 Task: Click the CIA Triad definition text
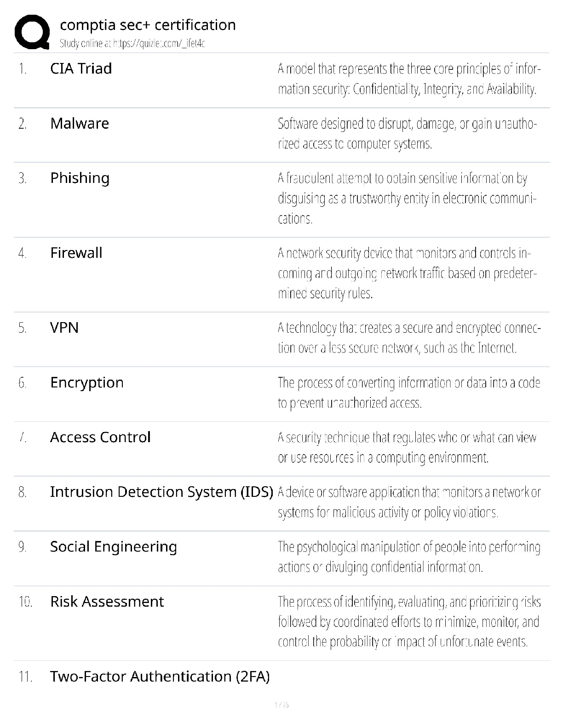tap(408, 79)
